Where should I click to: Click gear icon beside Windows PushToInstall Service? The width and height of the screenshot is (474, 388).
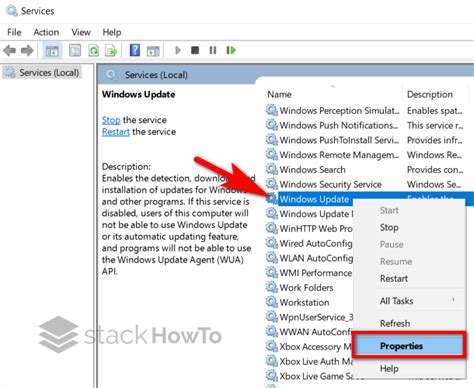coord(272,140)
